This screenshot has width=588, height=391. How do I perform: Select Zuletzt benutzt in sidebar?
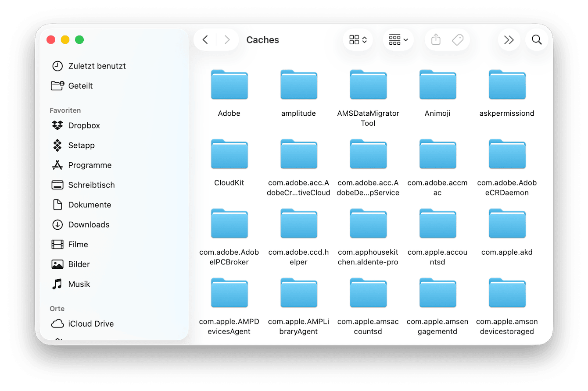(97, 66)
